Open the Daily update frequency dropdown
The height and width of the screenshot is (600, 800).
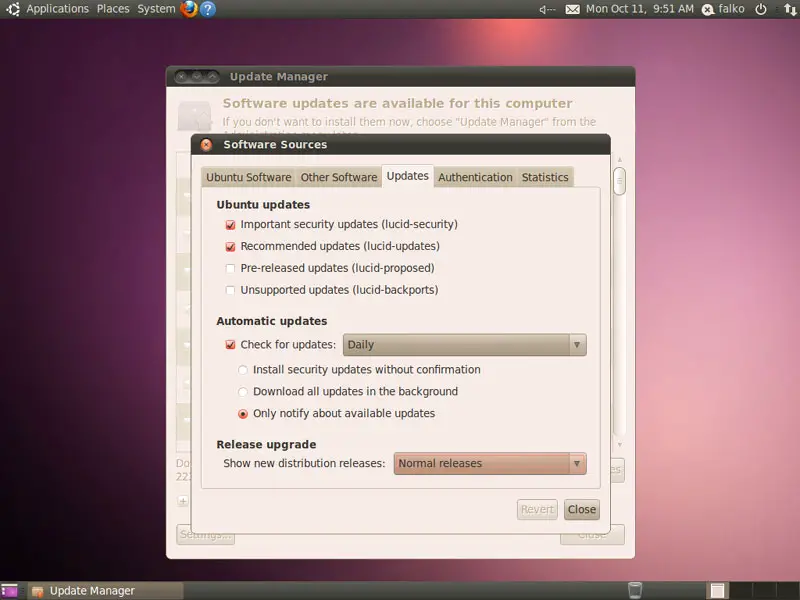(x=464, y=345)
